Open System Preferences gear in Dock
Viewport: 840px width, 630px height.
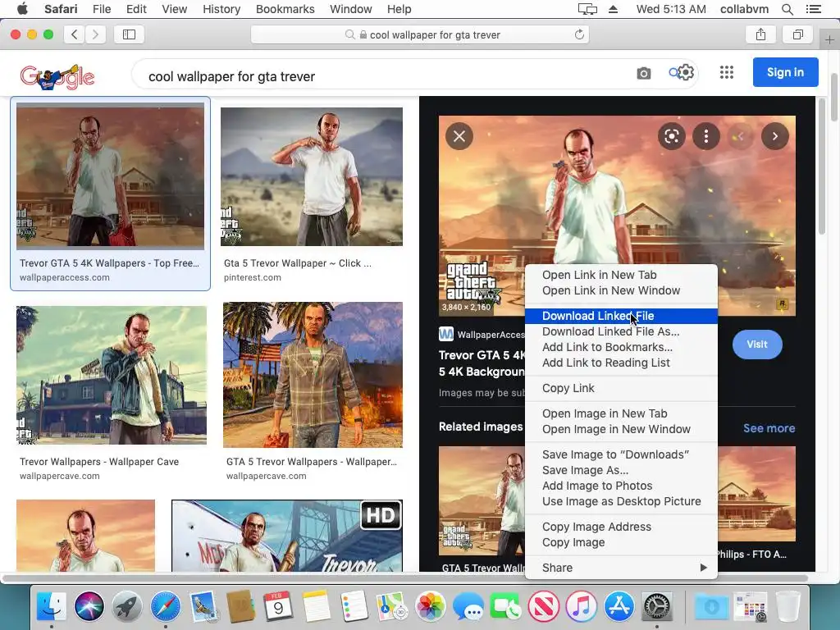pos(656,606)
